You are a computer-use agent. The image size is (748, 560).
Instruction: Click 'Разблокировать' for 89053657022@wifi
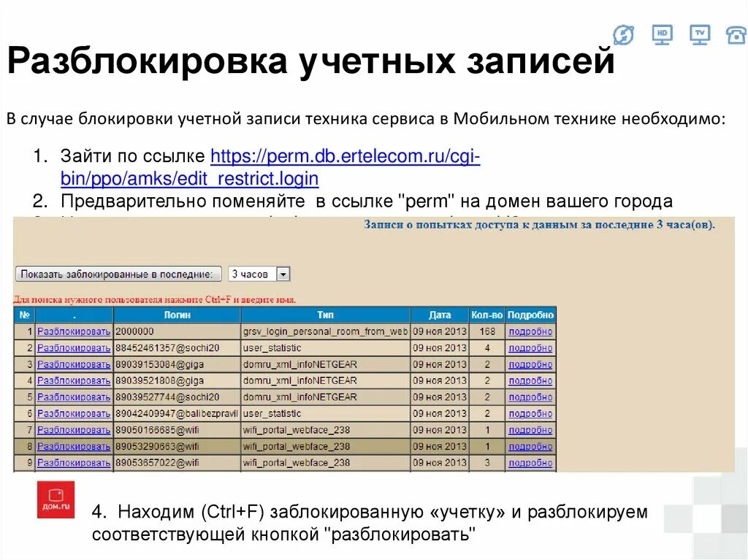point(74,463)
